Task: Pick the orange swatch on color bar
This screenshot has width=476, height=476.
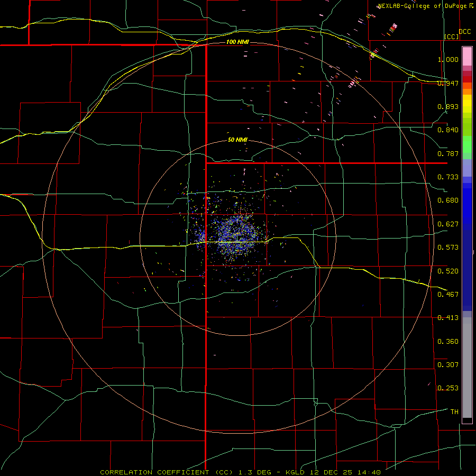Action: (467, 91)
